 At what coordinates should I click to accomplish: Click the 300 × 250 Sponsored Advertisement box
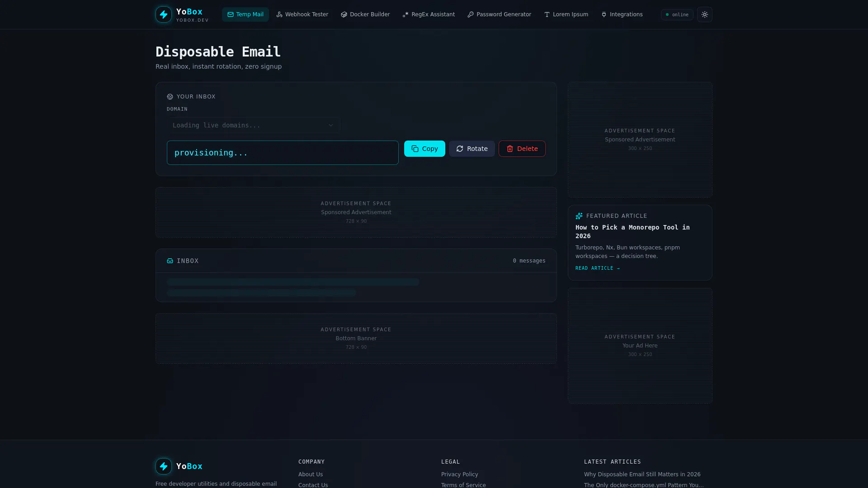640,140
